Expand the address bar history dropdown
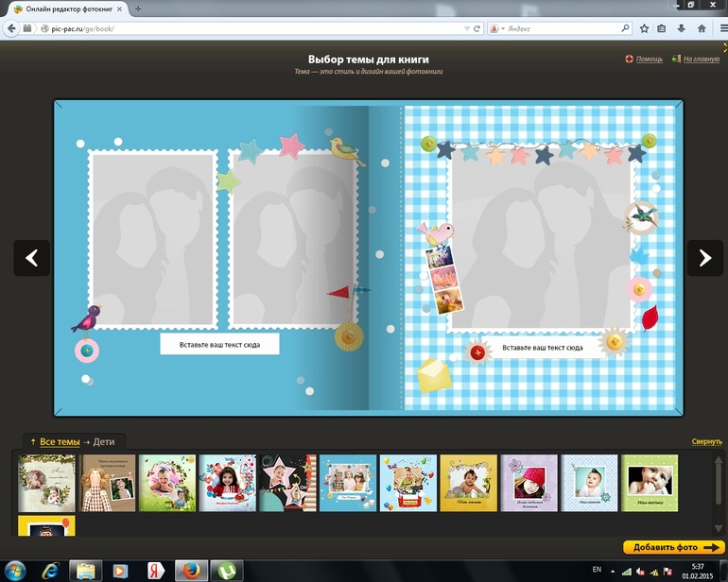This screenshot has width=728, height=582. click(465, 28)
